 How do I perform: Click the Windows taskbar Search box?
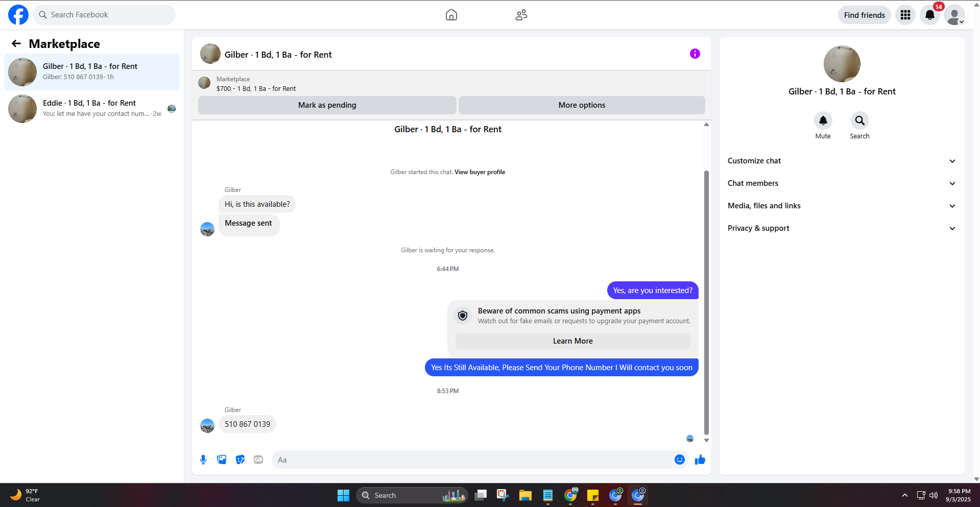click(x=412, y=495)
